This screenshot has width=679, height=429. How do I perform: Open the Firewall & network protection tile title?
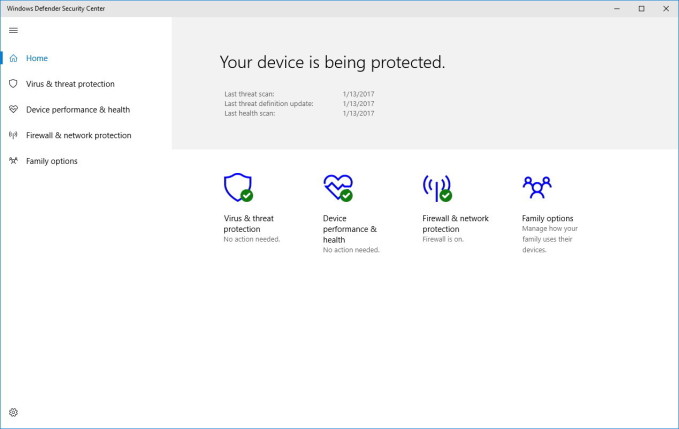(x=455, y=223)
